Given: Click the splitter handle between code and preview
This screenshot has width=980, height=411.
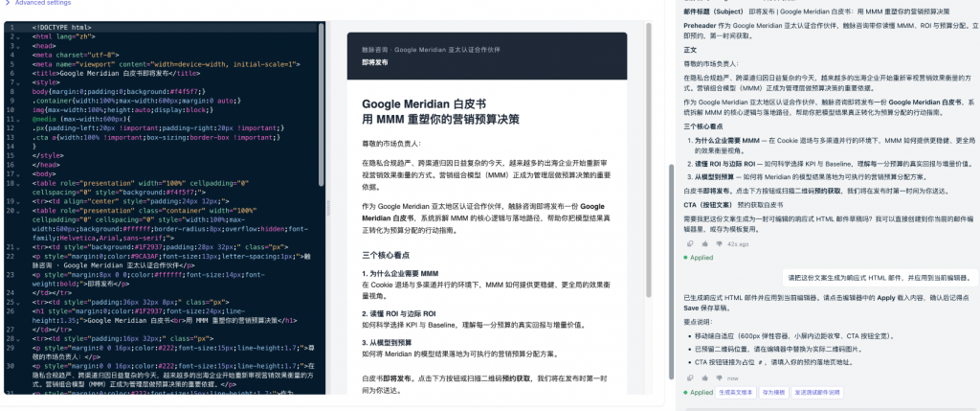Looking at the screenshot, I should click(x=327, y=208).
